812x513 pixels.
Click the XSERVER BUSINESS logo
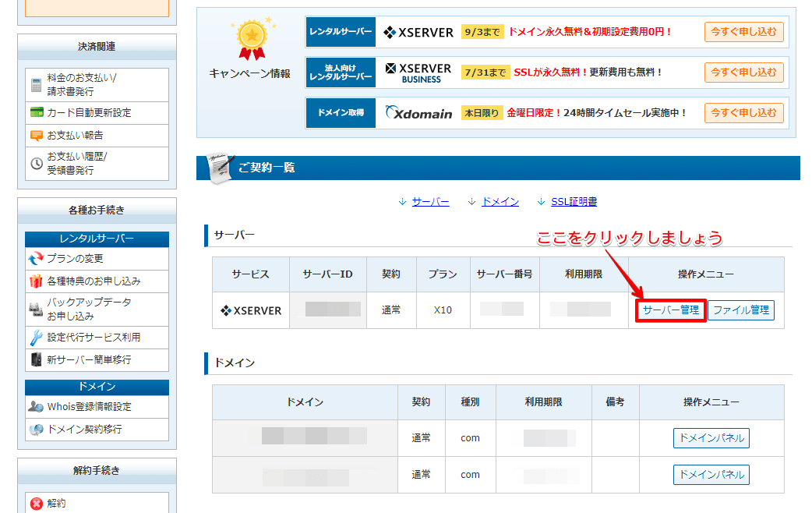(x=418, y=73)
